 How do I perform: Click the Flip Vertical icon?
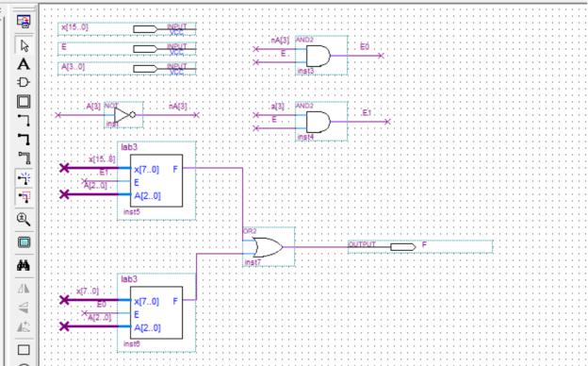(x=24, y=308)
